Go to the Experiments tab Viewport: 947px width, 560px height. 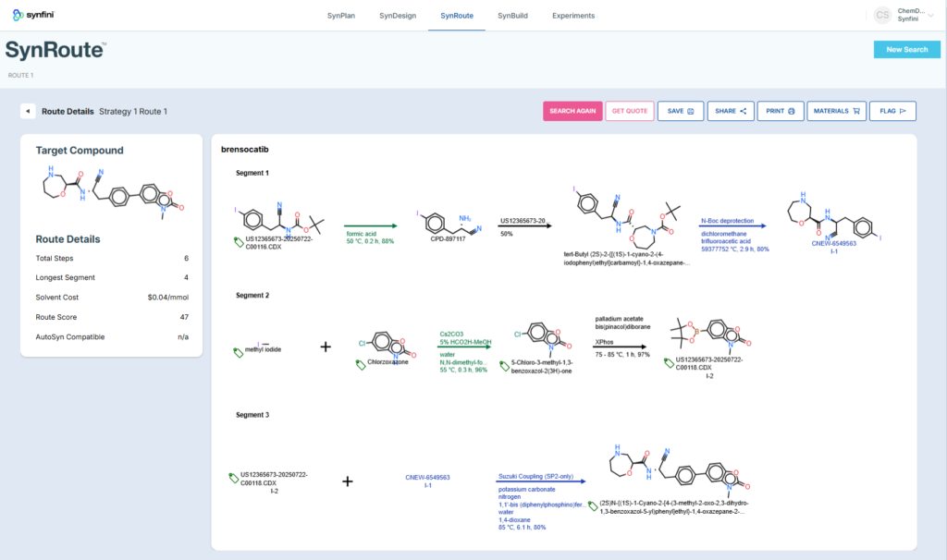click(573, 16)
